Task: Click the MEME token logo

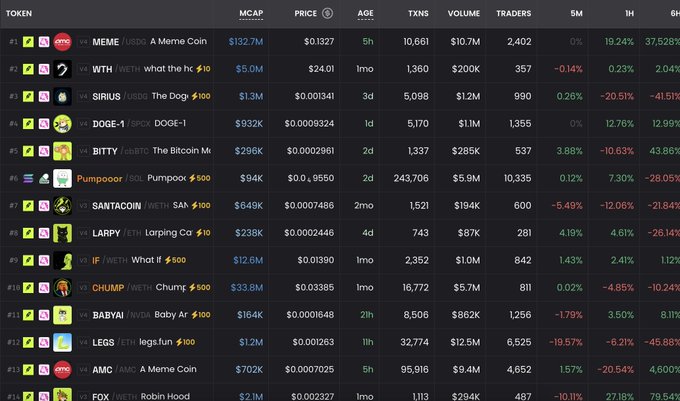Action: (x=62, y=42)
